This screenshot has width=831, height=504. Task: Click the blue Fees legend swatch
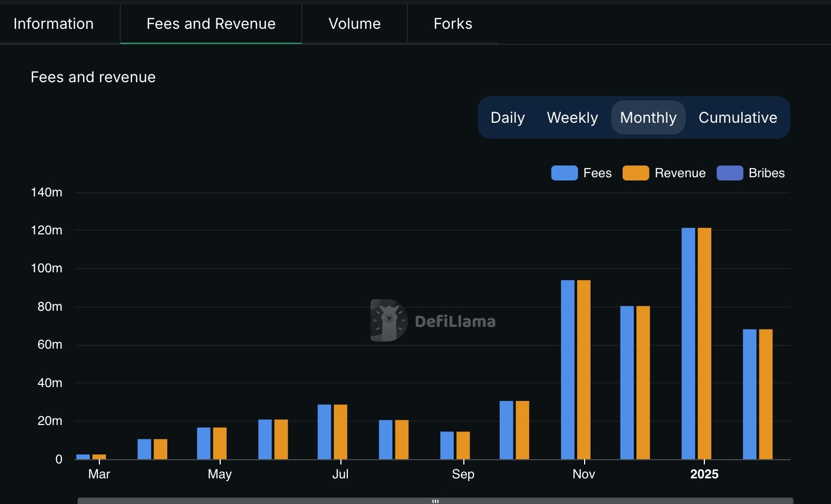point(564,173)
